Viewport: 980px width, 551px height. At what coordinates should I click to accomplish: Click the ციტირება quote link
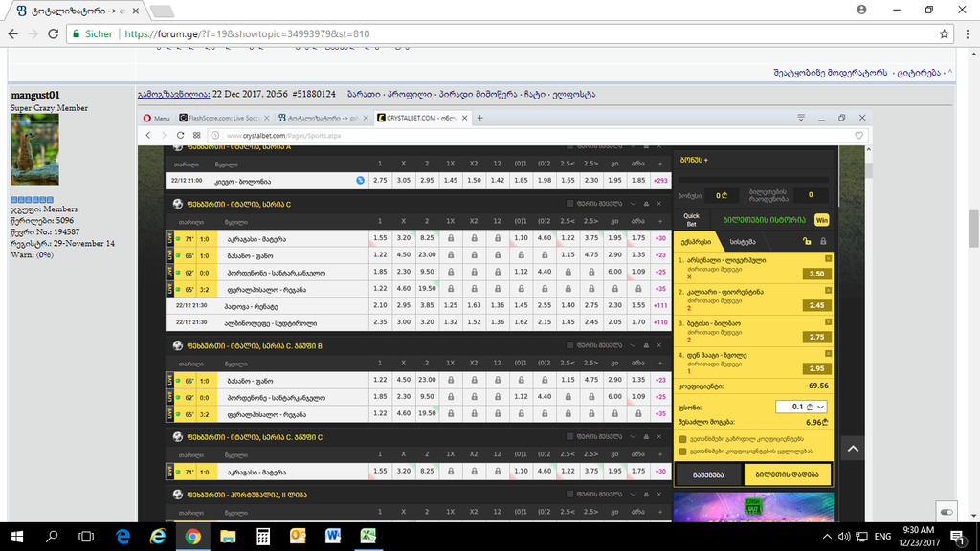point(919,73)
